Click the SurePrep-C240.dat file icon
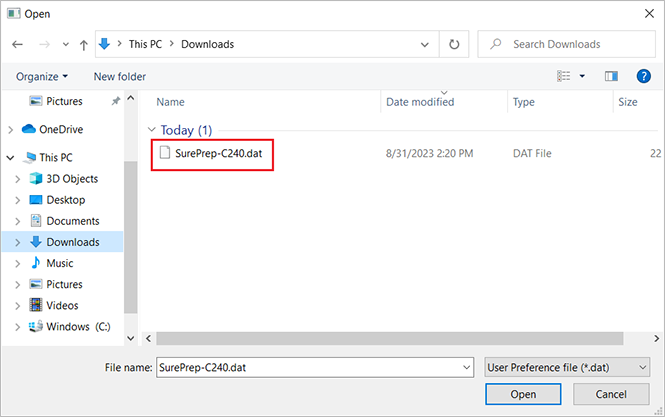The height and width of the screenshot is (417, 665). click(x=165, y=153)
